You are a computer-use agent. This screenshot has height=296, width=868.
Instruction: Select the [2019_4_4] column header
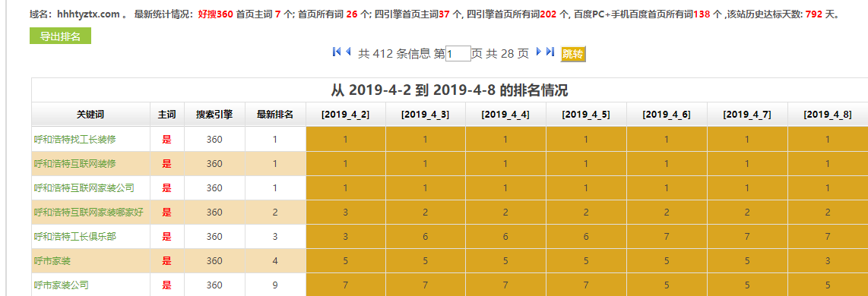click(505, 115)
